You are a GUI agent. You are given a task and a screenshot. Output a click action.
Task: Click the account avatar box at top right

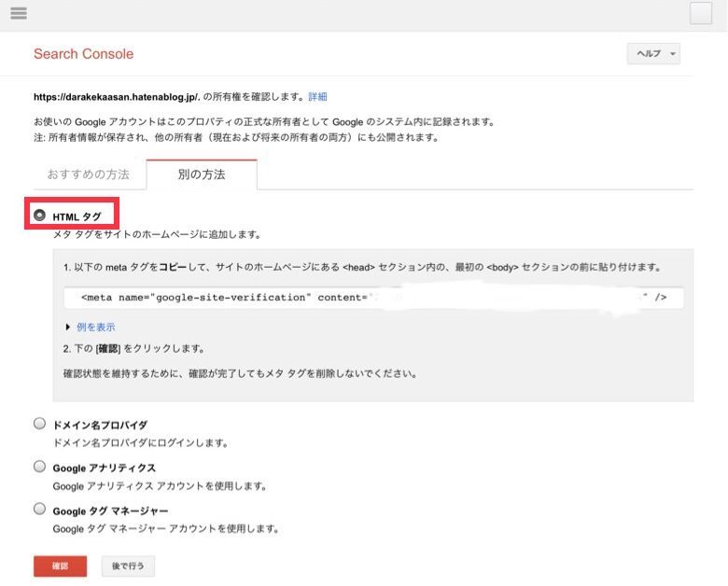pos(701,13)
